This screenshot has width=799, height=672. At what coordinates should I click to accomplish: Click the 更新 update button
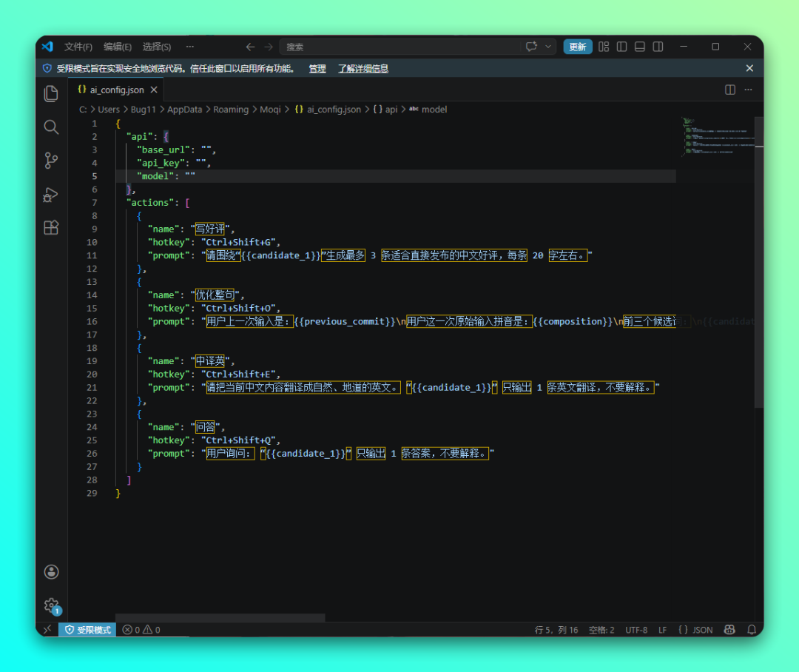(578, 47)
